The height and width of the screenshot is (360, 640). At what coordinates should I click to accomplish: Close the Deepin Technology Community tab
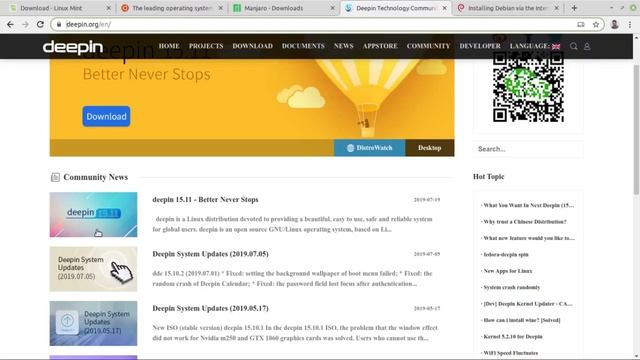tap(444, 8)
